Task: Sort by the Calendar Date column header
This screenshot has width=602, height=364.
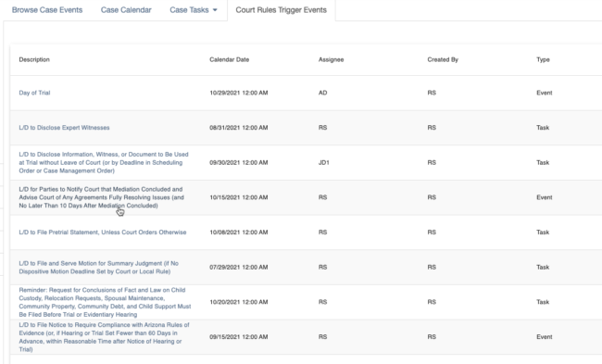Action: pyautogui.click(x=229, y=59)
